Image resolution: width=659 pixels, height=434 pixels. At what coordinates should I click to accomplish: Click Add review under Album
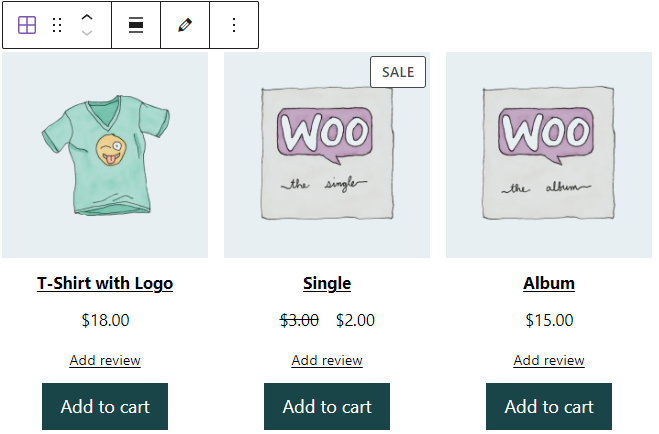[x=549, y=360]
